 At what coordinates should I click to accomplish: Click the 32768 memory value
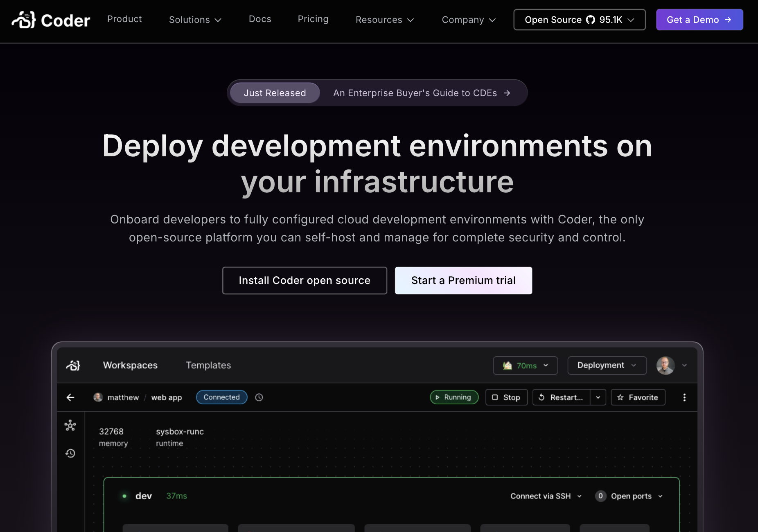[111, 431]
